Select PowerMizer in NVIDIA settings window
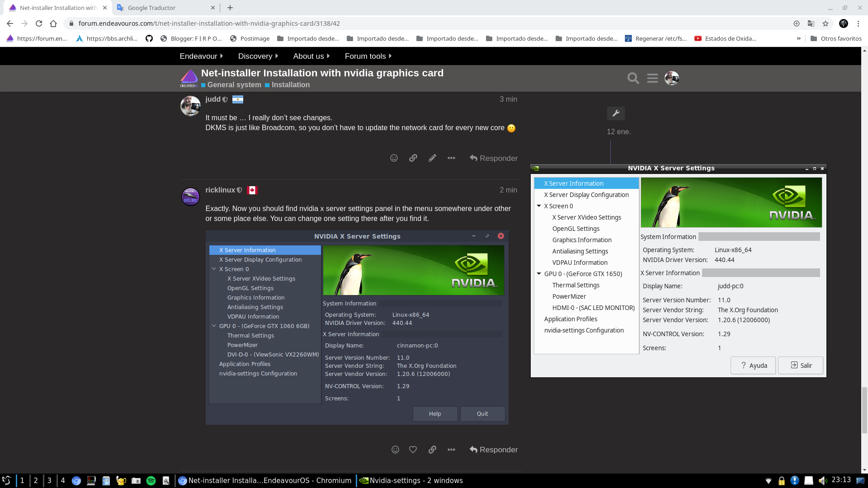This screenshot has height=488, width=868. (569, 296)
